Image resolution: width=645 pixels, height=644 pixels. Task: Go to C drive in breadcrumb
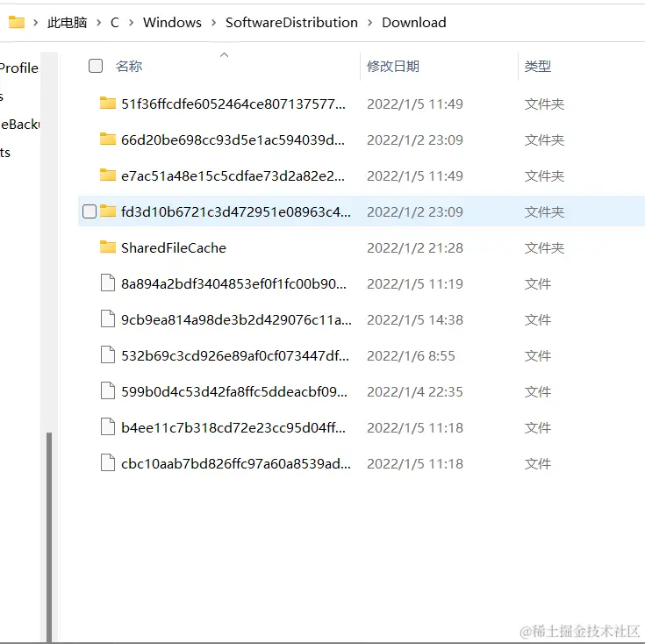(115, 23)
